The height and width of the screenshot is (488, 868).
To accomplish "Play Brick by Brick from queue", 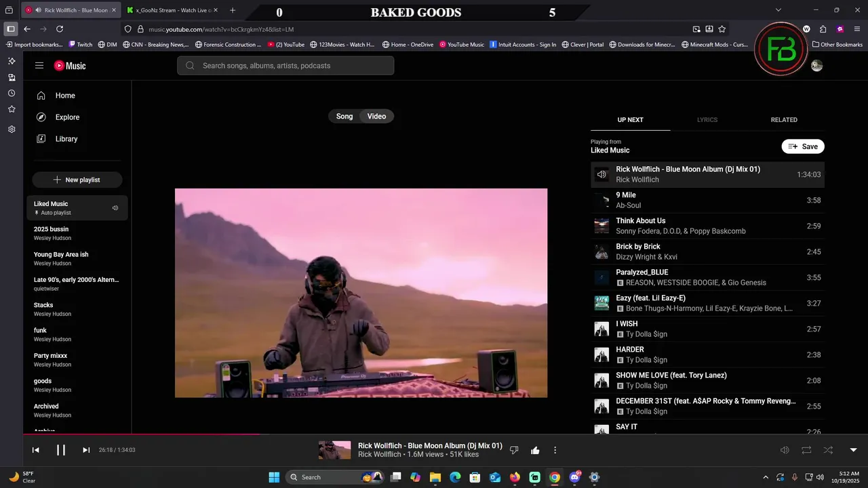I will click(707, 251).
